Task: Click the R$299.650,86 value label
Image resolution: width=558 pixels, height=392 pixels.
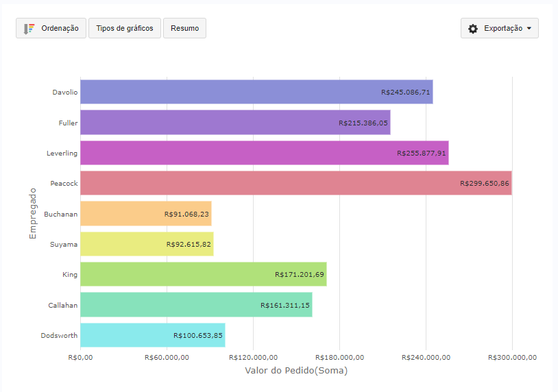Action: [x=485, y=183]
